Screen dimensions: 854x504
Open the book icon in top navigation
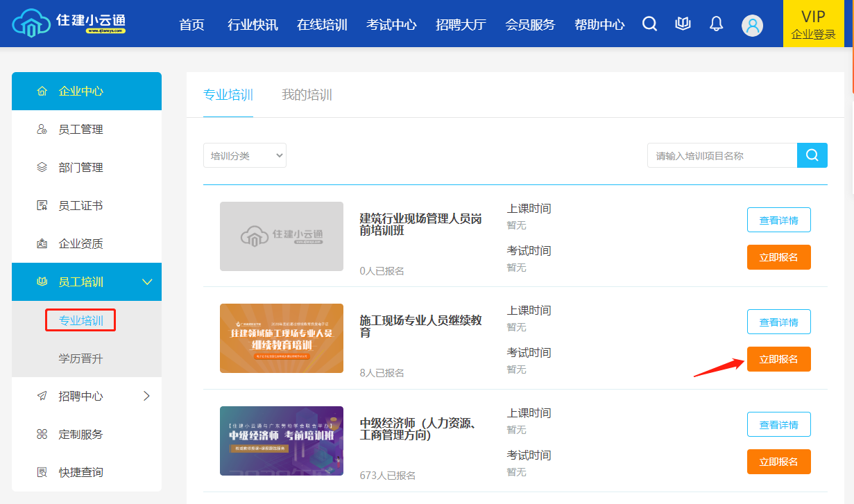click(x=683, y=24)
